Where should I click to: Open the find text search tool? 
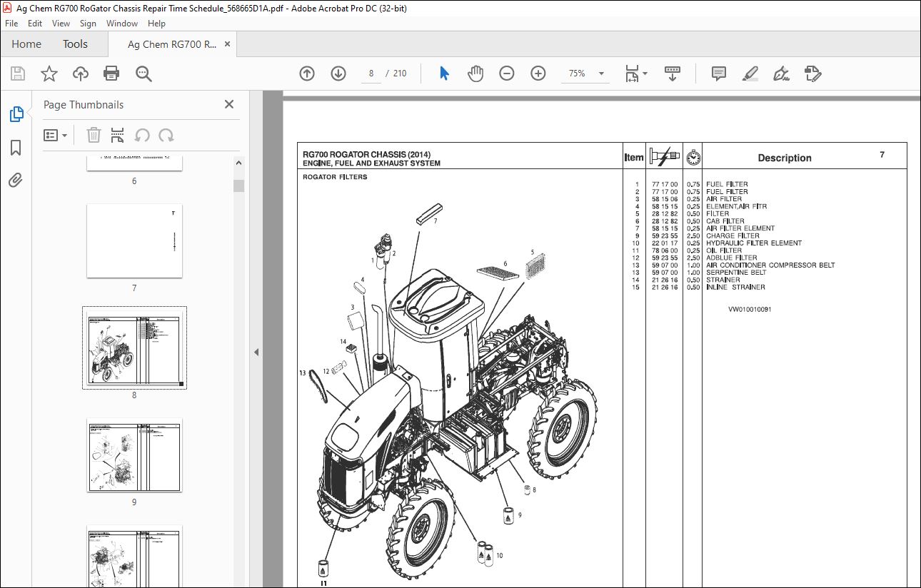[144, 73]
